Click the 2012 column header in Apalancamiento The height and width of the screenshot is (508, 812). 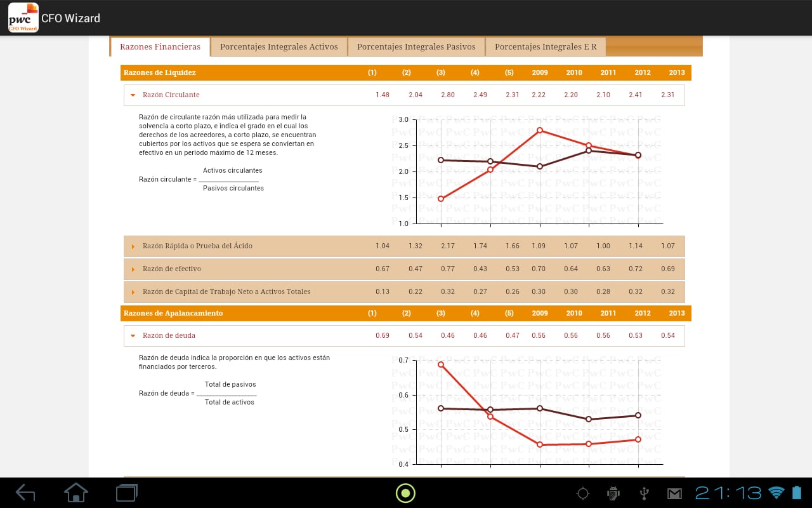point(643,313)
